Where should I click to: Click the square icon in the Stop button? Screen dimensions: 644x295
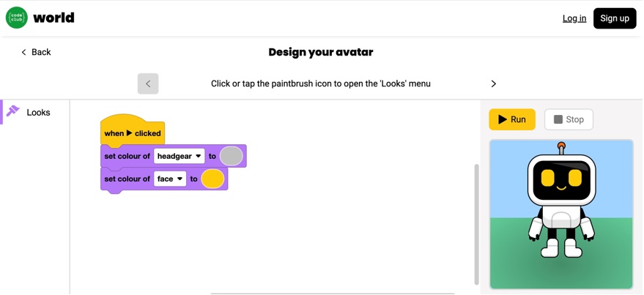[558, 119]
